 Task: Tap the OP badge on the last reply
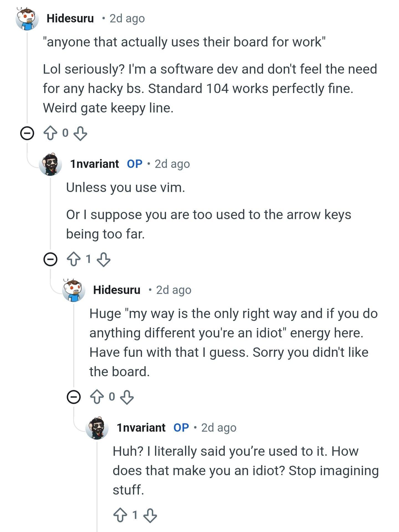[181, 428]
